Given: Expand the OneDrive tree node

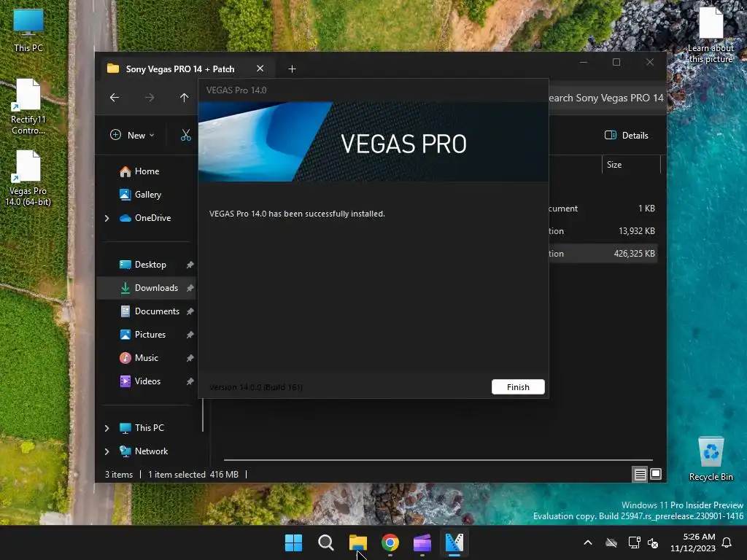Looking at the screenshot, I should pyautogui.click(x=107, y=218).
